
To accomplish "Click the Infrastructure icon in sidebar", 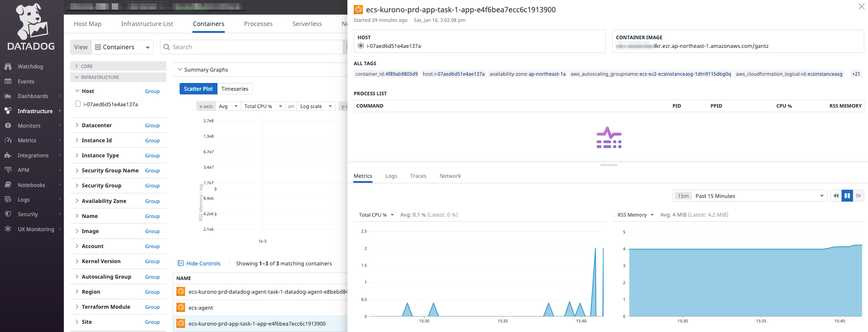I will tap(8, 111).
